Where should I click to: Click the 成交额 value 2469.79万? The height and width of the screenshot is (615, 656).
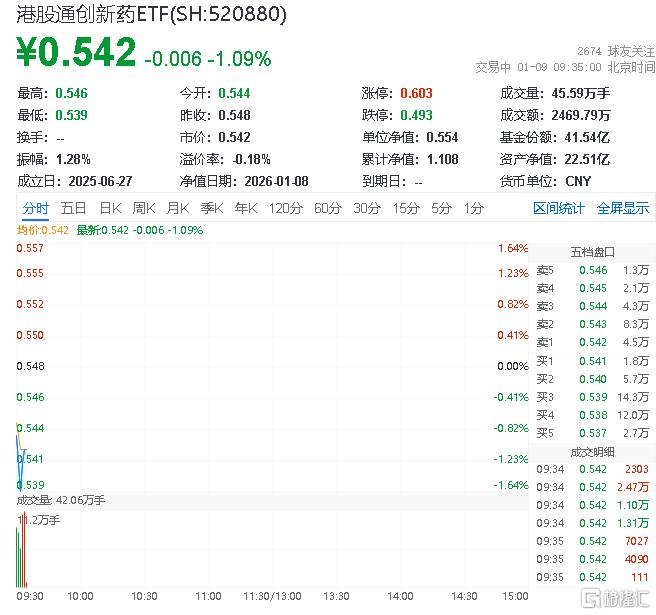coord(581,115)
